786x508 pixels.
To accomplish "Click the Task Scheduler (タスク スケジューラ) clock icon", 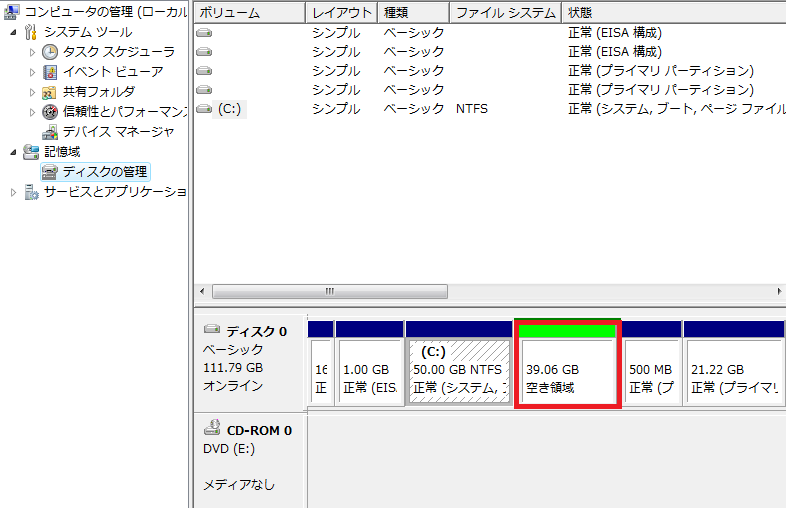I will (50, 52).
